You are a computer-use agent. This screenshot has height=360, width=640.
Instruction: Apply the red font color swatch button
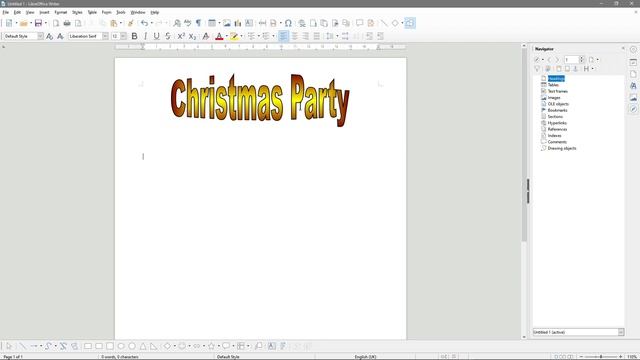coord(219,36)
